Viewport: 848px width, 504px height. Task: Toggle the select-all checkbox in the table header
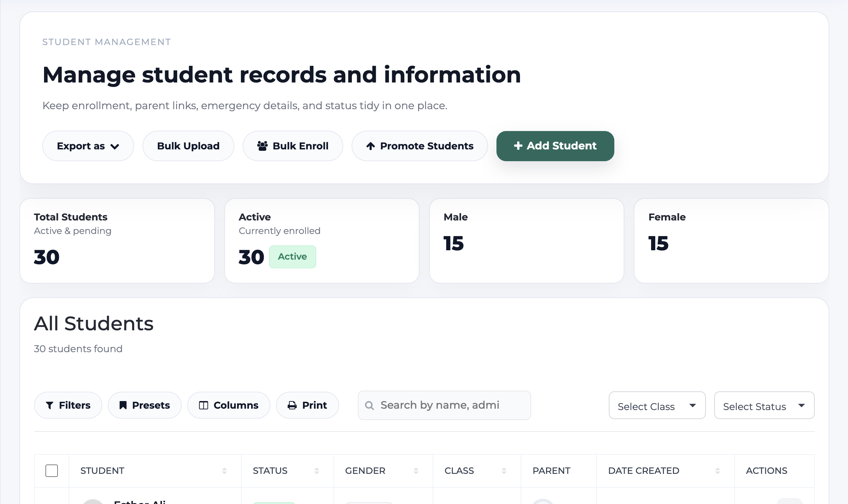click(51, 471)
